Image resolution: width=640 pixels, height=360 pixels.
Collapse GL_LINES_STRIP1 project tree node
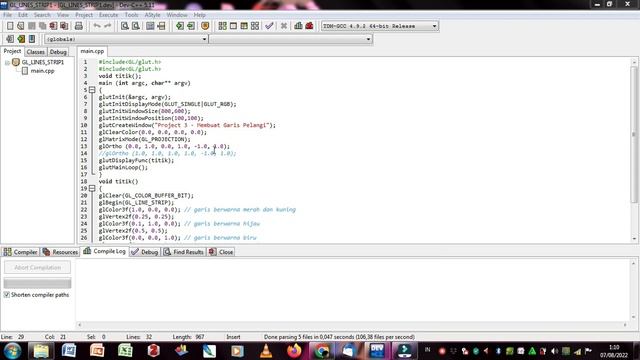[x=7, y=62]
